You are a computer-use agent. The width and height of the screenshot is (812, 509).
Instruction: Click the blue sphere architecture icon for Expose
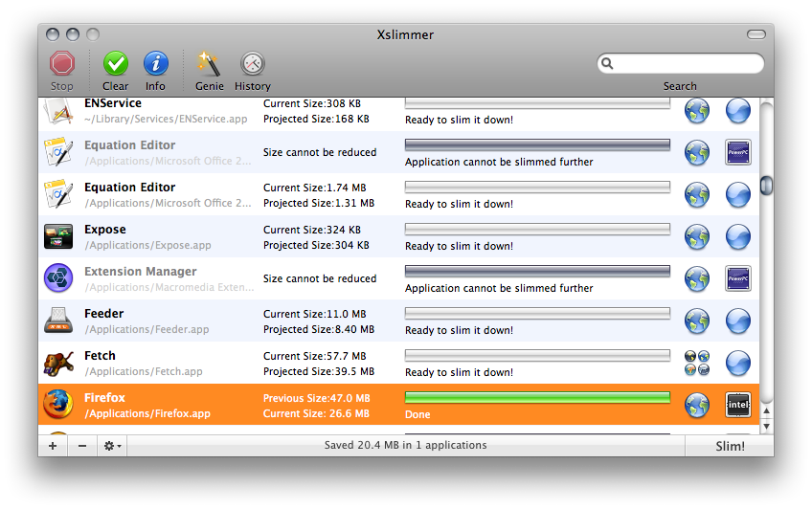(738, 237)
